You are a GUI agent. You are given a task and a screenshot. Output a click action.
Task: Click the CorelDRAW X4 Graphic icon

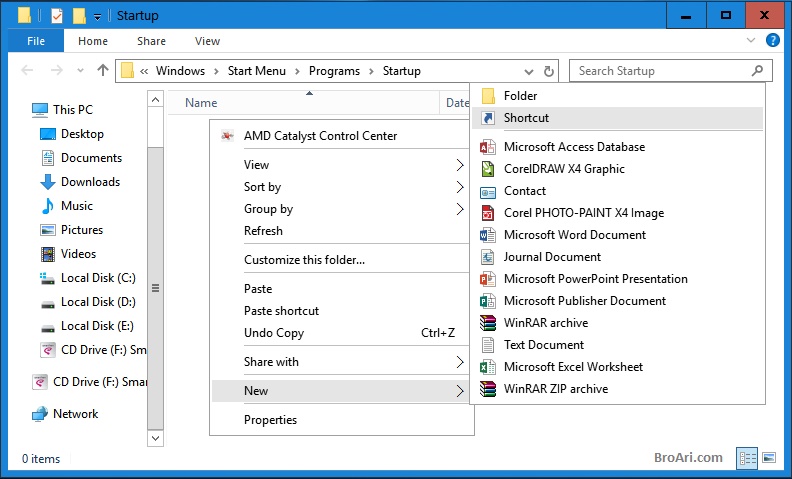487,169
